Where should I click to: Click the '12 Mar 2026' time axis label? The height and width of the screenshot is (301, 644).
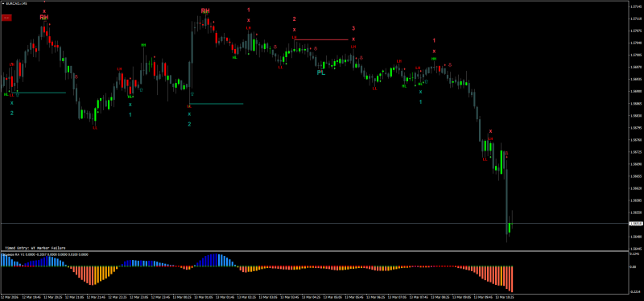pos(9,297)
